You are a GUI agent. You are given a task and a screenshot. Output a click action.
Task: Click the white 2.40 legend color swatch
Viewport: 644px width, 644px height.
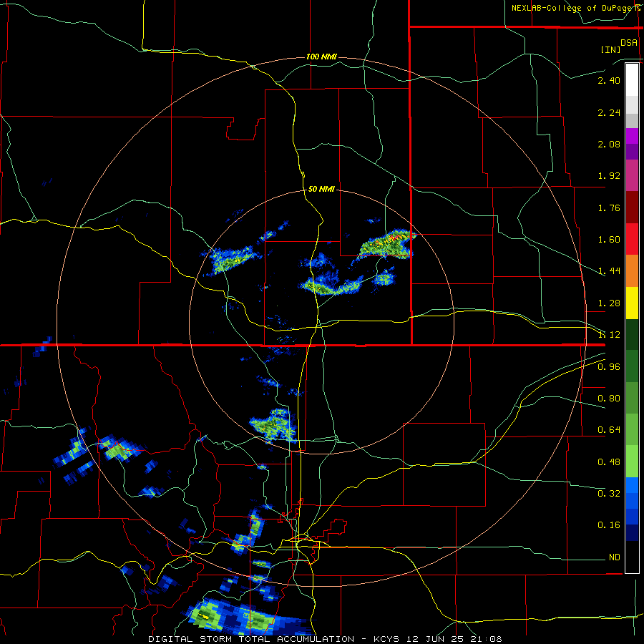(x=632, y=80)
